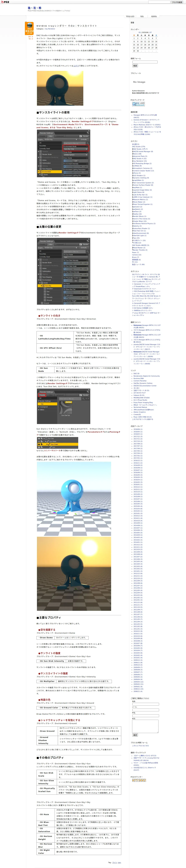The image size is (186, 868).
Task: Click the CM:0 comment count
Action: pyautogui.click(x=30, y=37)
